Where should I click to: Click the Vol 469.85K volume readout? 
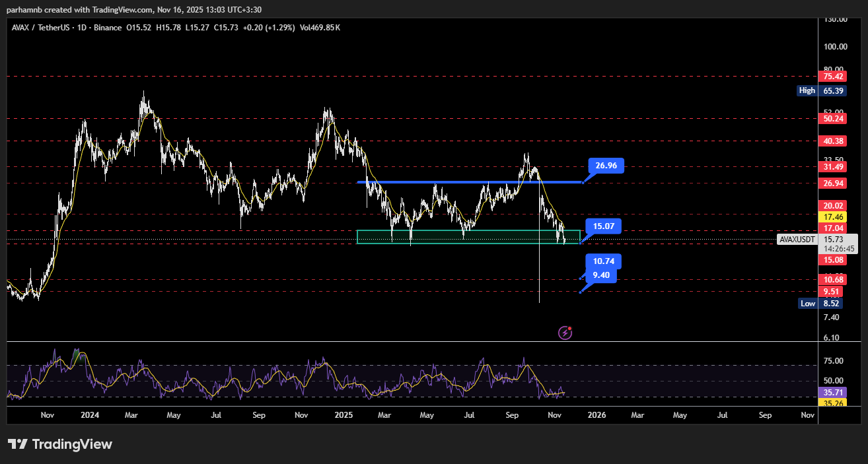pyautogui.click(x=320, y=27)
